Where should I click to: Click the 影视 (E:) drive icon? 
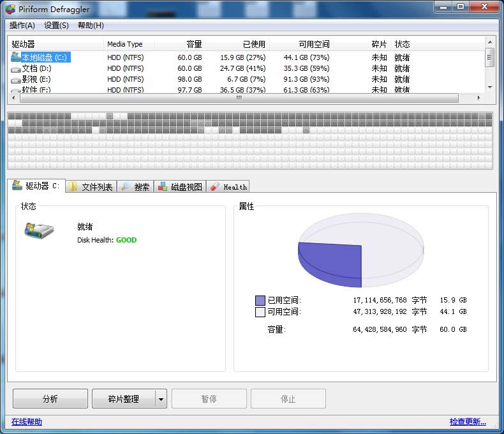16,79
